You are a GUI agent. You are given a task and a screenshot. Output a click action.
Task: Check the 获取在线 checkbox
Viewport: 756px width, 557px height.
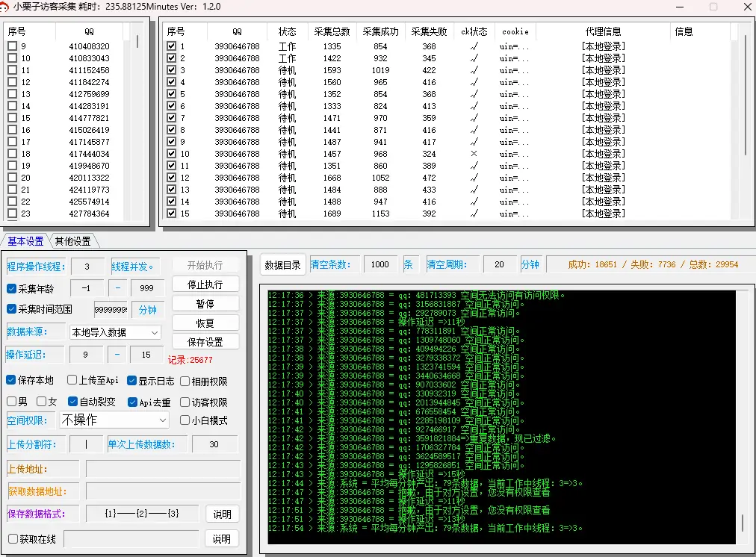[13, 538]
